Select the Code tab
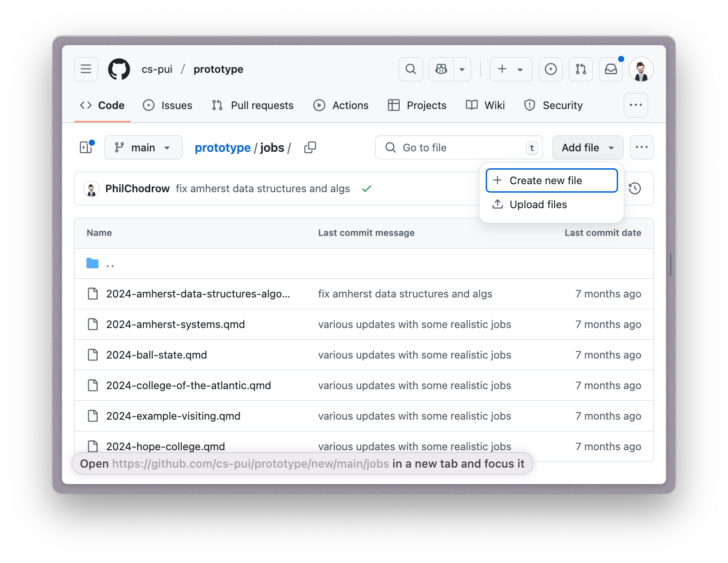728x563 pixels. pyautogui.click(x=102, y=105)
